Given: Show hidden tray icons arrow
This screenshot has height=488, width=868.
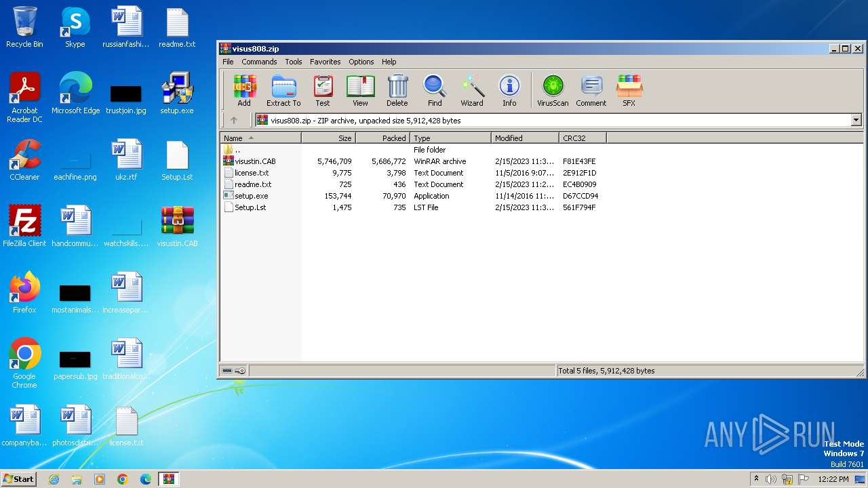Looking at the screenshot, I should click(756, 479).
